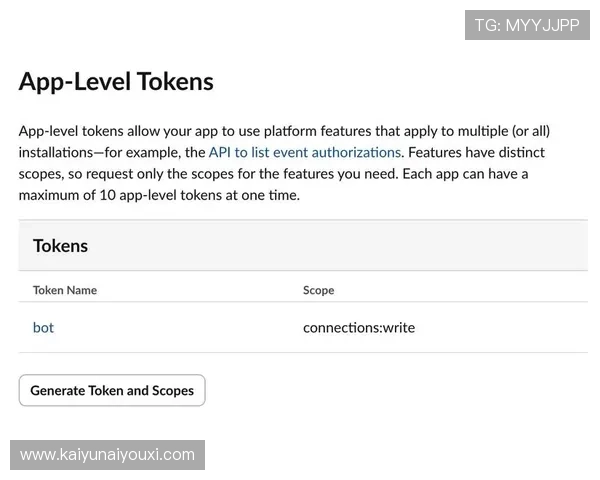600x480 pixels.
Task: Click the Token Name column header
Action: tap(65, 290)
